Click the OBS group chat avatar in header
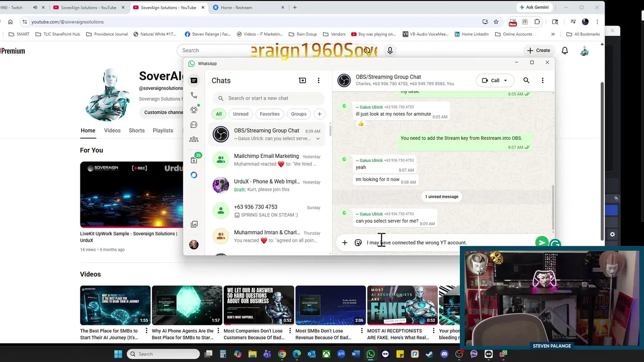 pyautogui.click(x=344, y=80)
